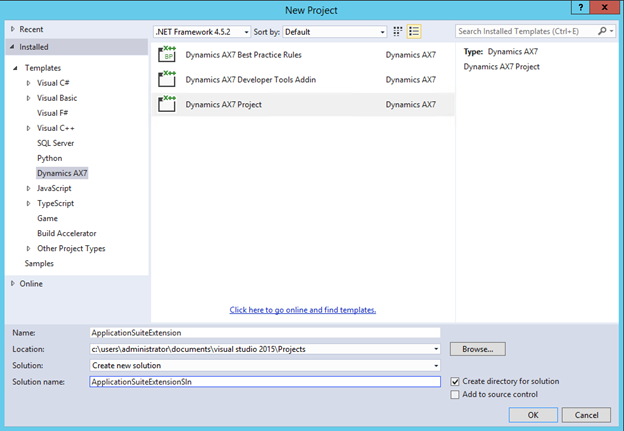This screenshot has height=431, width=624.
Task: Expand the Recent section
Action: (x=13, y=29)
